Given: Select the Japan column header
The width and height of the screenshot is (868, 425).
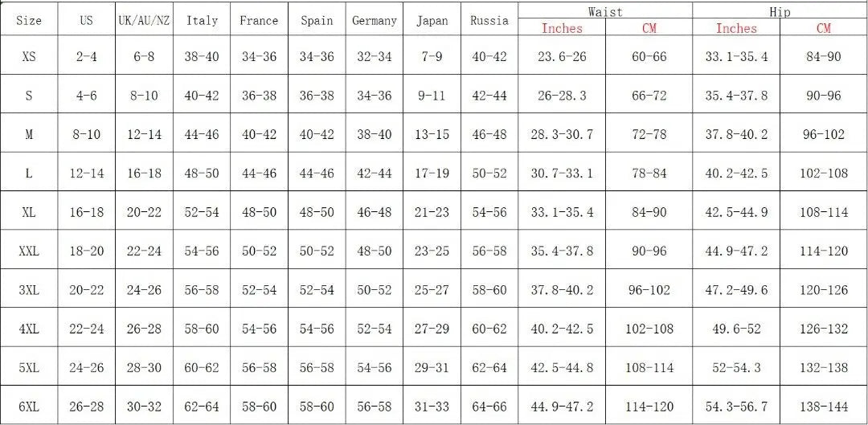Looking at the screenshot, I should click(x=432, y=21).
